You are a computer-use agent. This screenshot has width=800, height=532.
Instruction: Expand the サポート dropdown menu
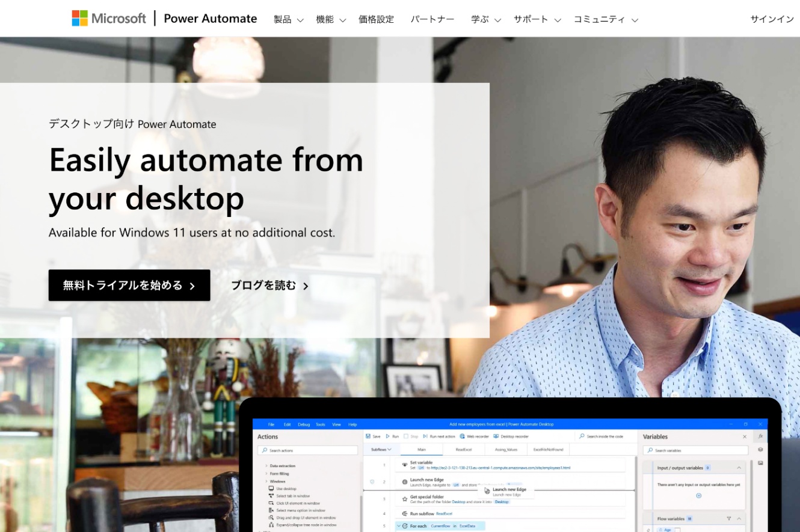(x=537, y=19)
